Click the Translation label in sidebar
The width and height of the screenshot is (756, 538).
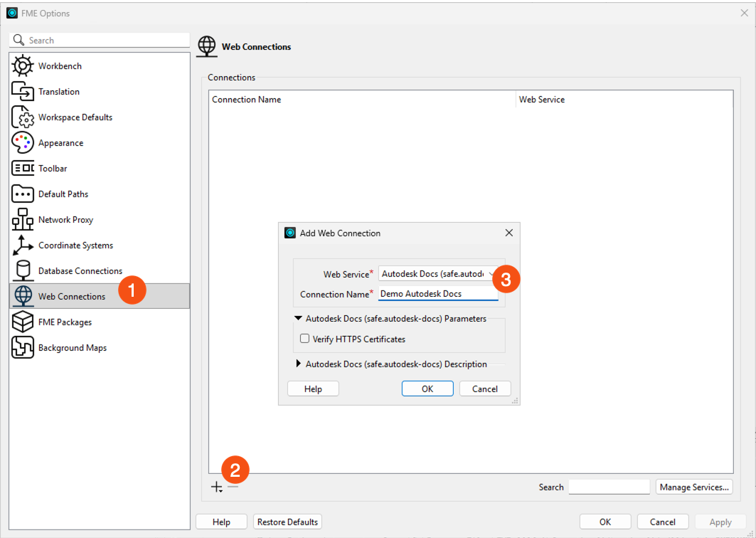click(59, 92)
